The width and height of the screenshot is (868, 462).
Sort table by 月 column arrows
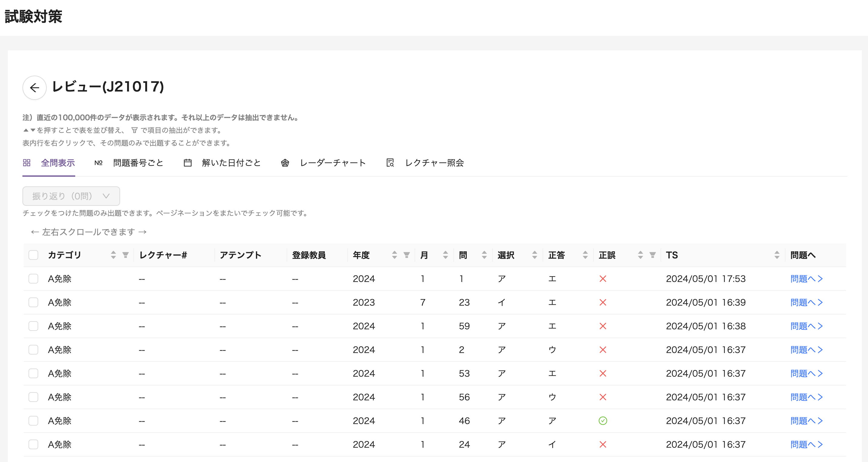[445, 255]
